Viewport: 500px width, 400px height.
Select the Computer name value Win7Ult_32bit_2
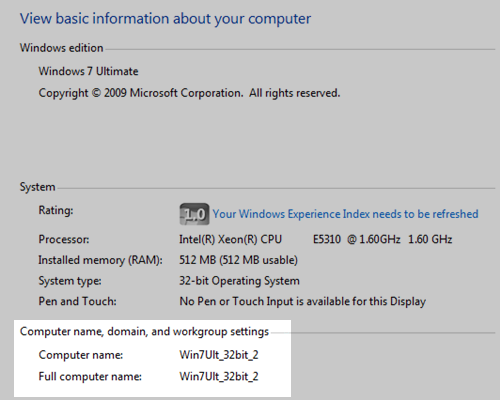[219, 355]
